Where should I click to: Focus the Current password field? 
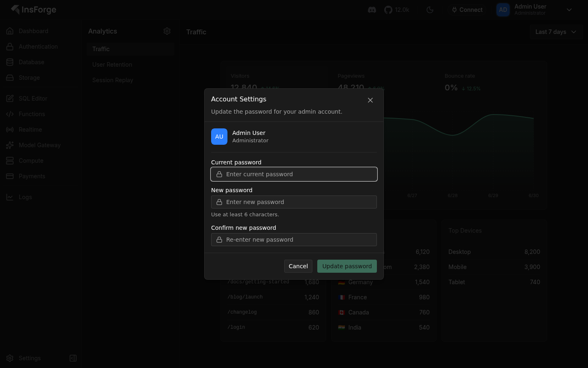point(294,174)
